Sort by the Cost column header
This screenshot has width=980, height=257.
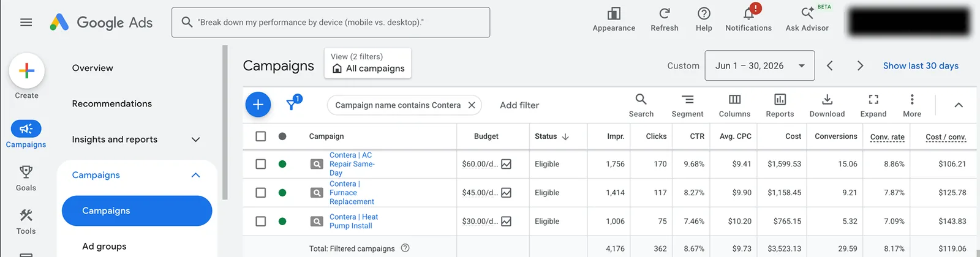coord(793,136)
